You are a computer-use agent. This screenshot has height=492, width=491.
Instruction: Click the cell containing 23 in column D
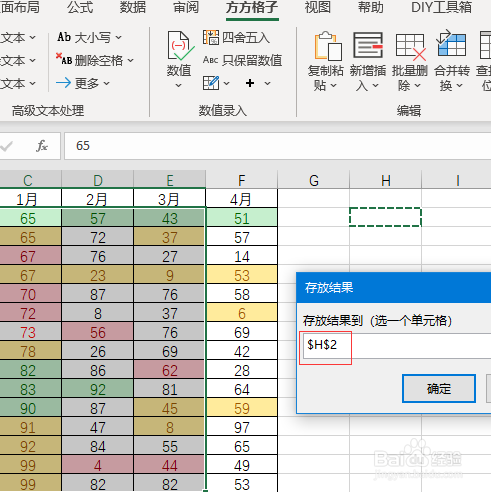(98, 275)
